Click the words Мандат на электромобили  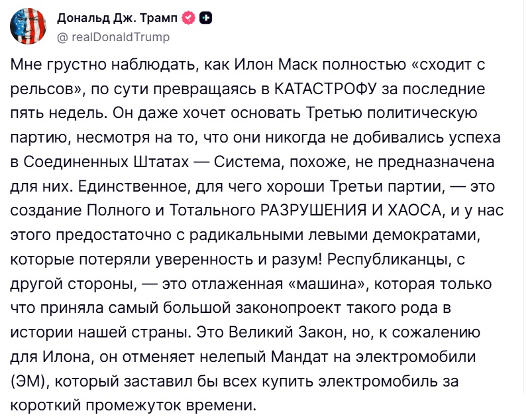[373, 357]
